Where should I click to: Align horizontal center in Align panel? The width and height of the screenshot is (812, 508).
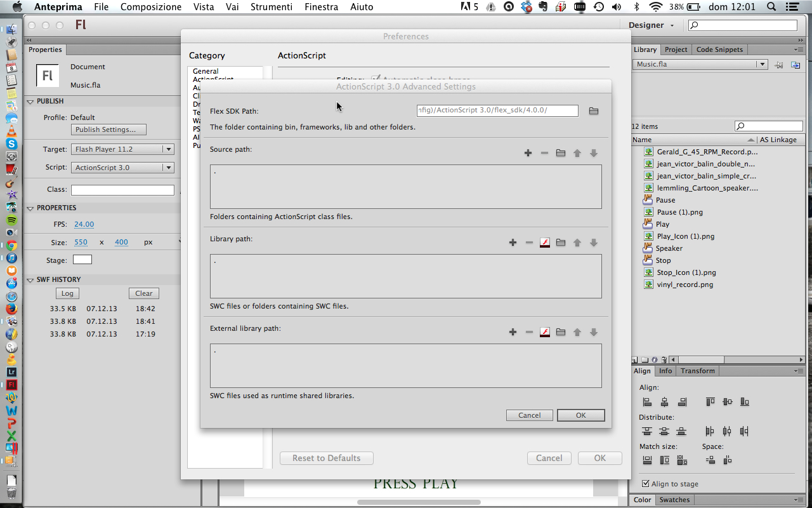[x=664, y=402]
